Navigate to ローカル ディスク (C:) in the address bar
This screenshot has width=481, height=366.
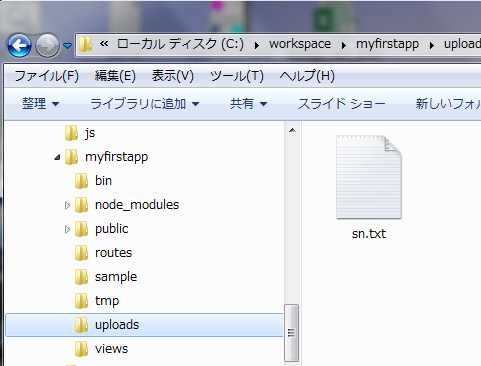(x=180, y=44)
